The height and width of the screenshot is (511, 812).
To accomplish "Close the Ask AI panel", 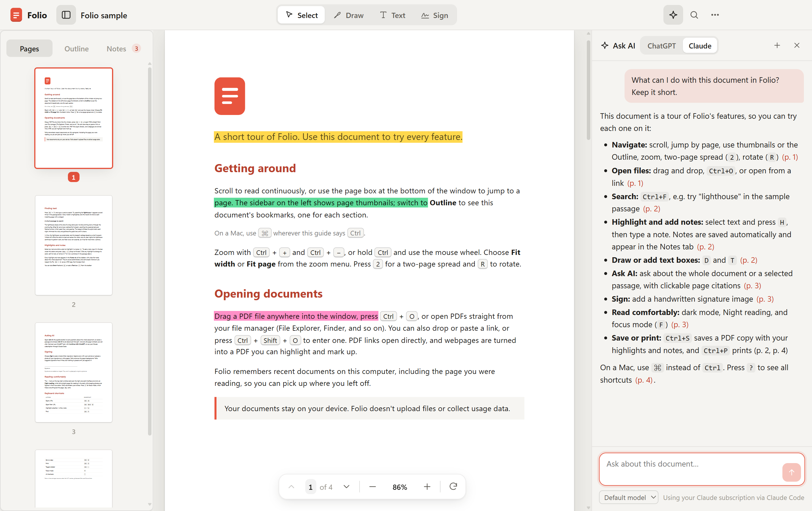I will [797, 45].
